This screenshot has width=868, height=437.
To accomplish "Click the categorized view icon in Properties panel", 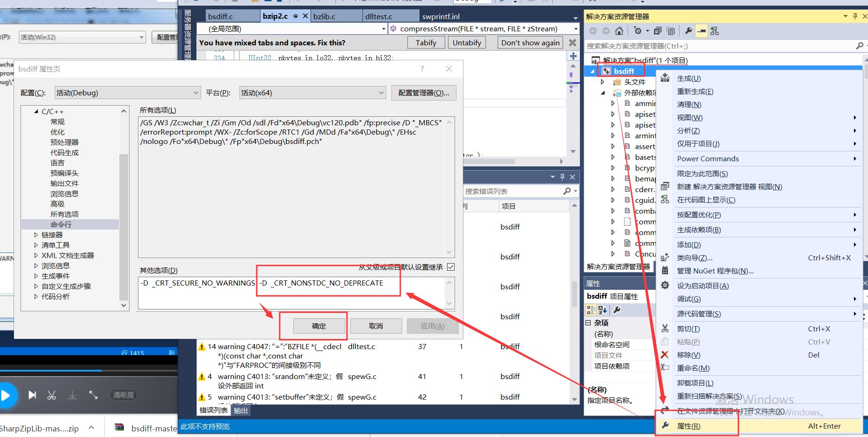I will pyautogui.click(x=591, y=310).
